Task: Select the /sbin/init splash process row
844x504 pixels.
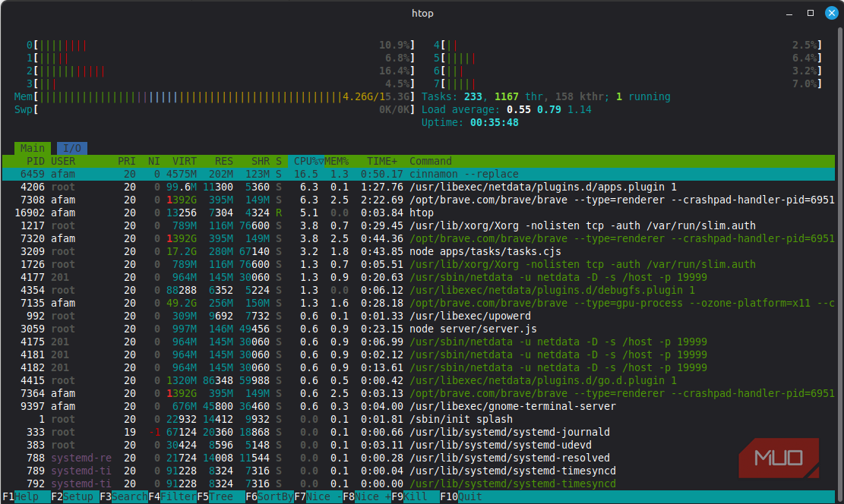Action: (x=419, y=419)
